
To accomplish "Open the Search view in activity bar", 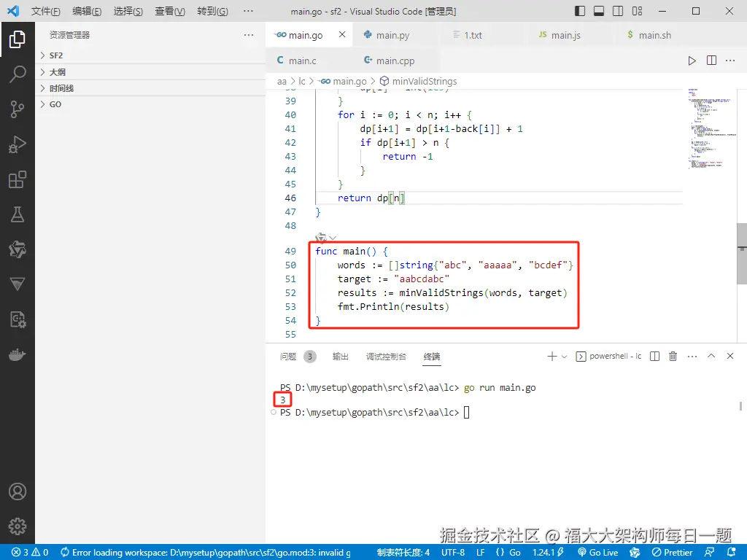I will pos(18,74).
